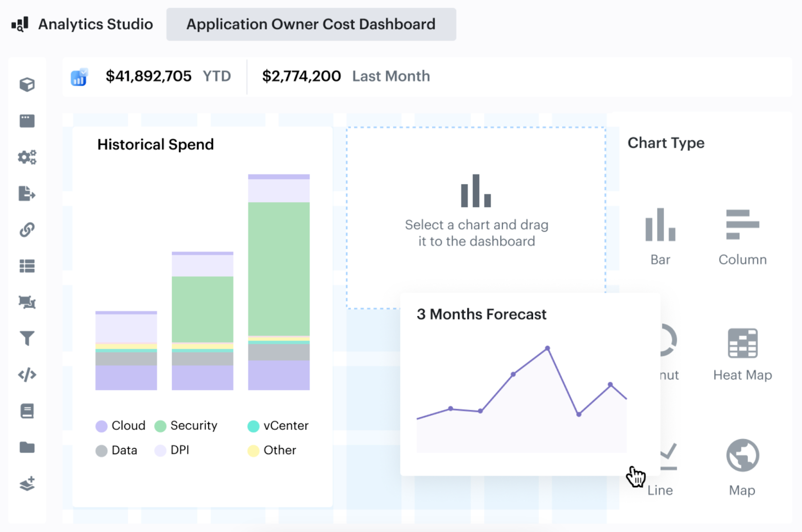This screenshot has height=532, width=802.
Task: Open the Application Owner Cost Dashboard tab
Action: (311, 24)
